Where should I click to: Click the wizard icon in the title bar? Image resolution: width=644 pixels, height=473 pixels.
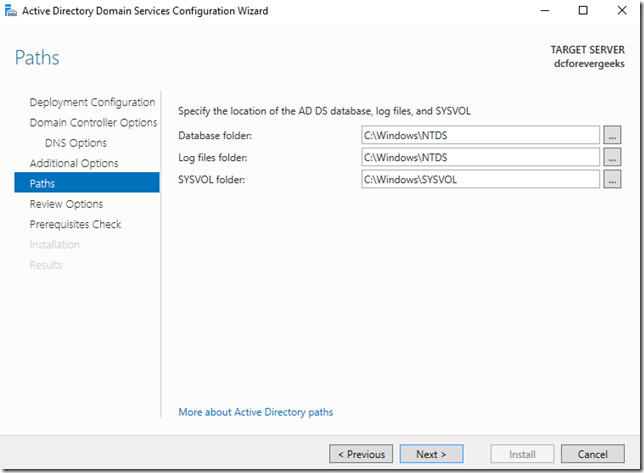click(x=11, y=11)
